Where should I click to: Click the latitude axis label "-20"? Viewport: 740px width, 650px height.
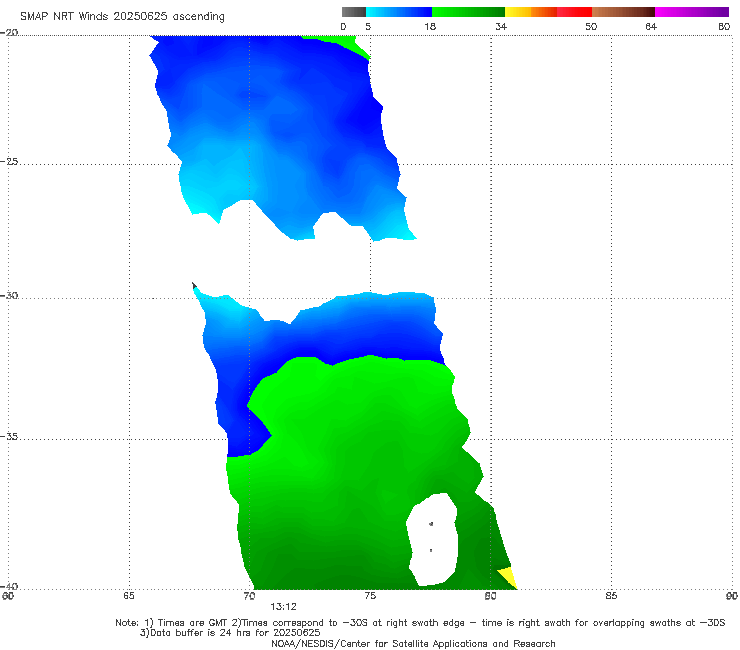[x=9, y=32]
